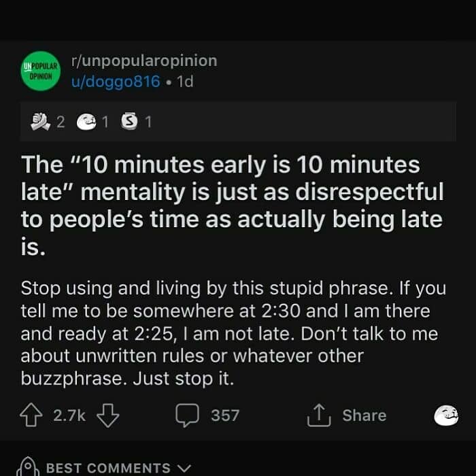
Task: Click the rocket icon beside BEST COMMENTS
Action: tap(29, 466)
